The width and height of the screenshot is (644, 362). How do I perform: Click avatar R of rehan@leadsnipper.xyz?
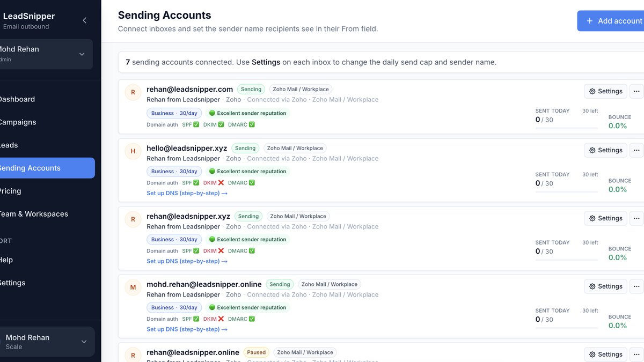click(133, 219)
